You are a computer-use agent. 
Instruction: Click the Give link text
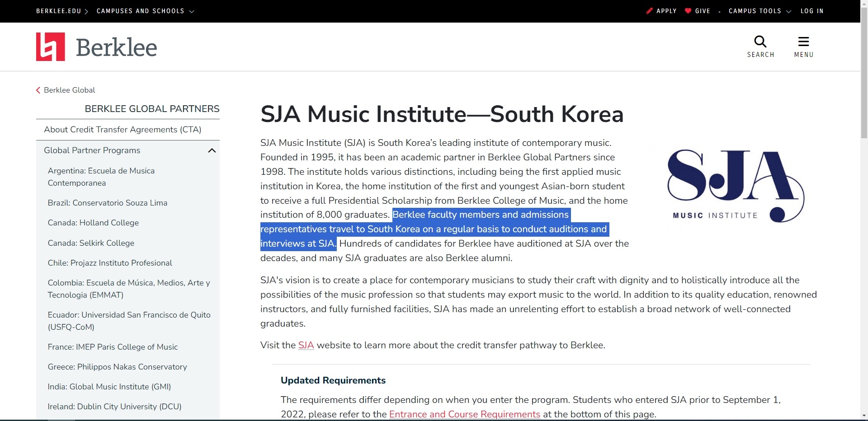[x=703, y=11]
